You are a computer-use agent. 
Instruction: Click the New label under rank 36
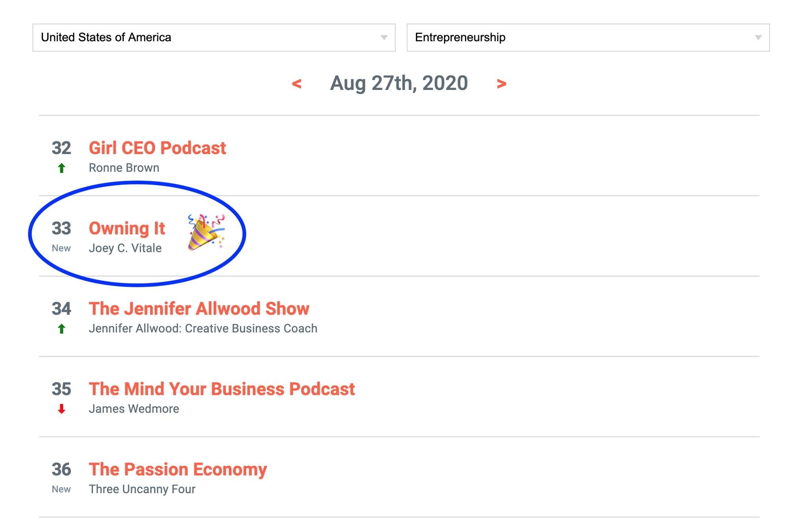pyautogui.click(x=61, y=489)
